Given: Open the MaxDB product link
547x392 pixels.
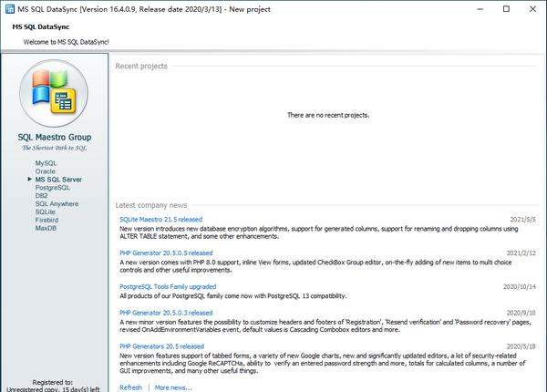Looking at the screenshot, I should pyautogui.click(x=46, y=228).
